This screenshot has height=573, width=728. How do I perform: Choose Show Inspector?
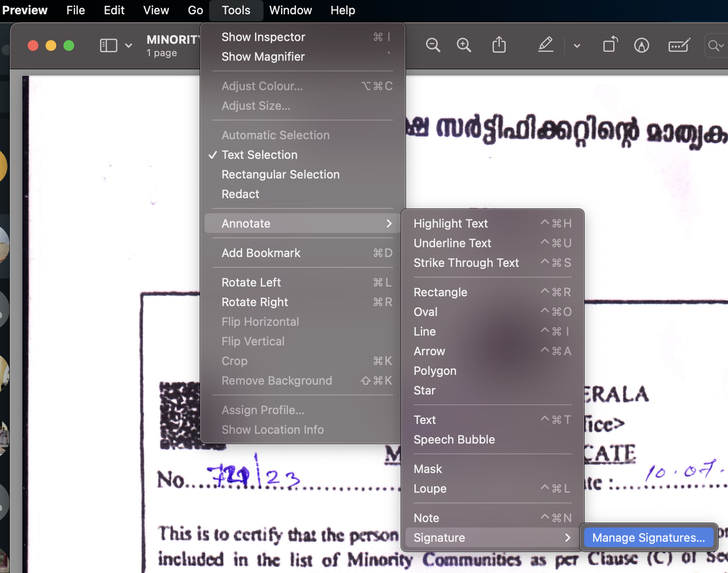[302, 37]
